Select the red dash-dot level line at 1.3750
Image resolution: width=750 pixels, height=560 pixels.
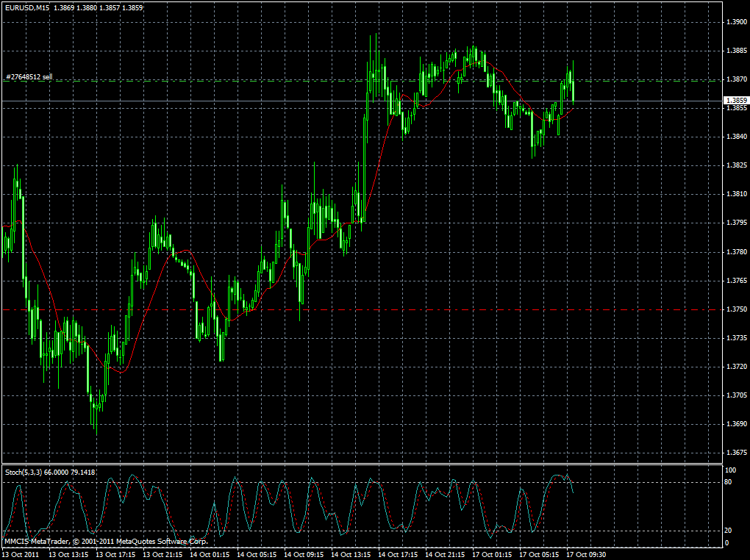click(362, 310)
